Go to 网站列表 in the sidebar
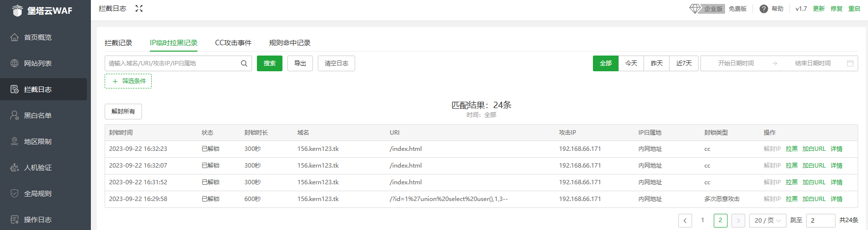 point(38,63)
